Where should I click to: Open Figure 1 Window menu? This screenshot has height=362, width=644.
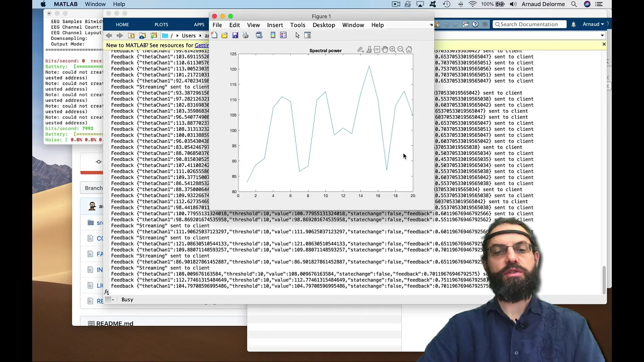coord(353,25)
